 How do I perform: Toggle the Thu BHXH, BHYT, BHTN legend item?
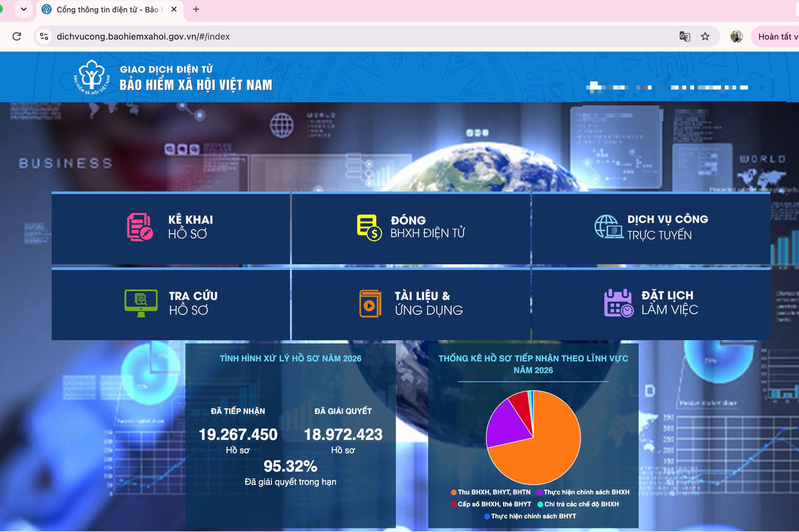point(490,493)
